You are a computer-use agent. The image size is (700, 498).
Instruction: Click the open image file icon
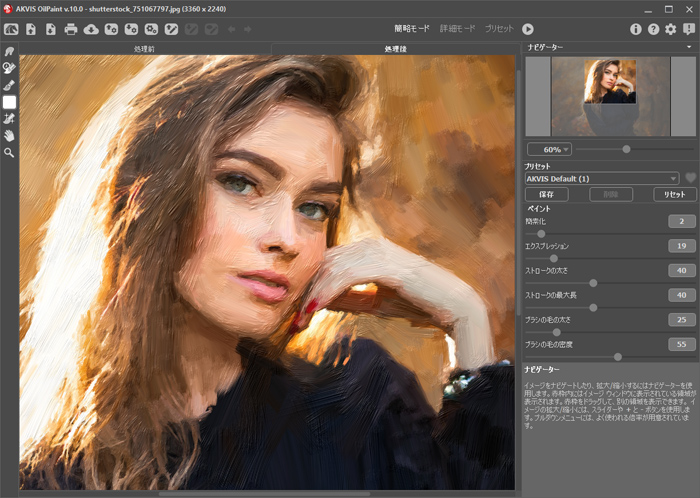(31, 29)
